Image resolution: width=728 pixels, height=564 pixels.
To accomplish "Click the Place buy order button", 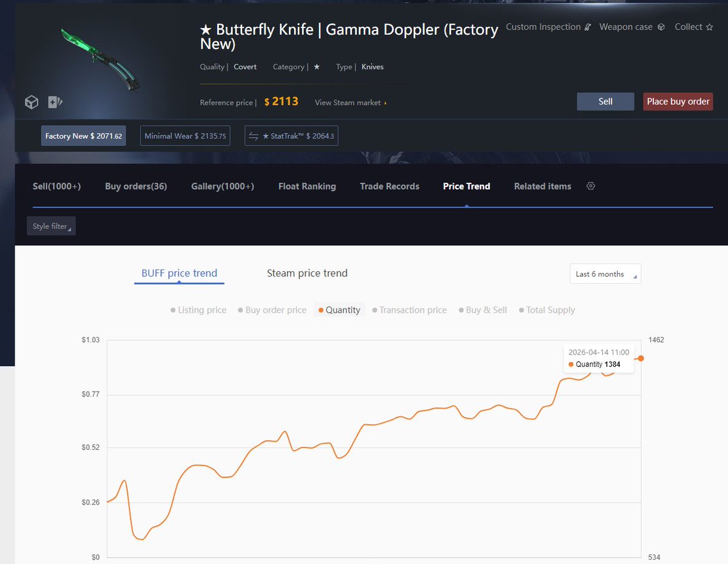I will pyautogui.click(x=678, y=101).
